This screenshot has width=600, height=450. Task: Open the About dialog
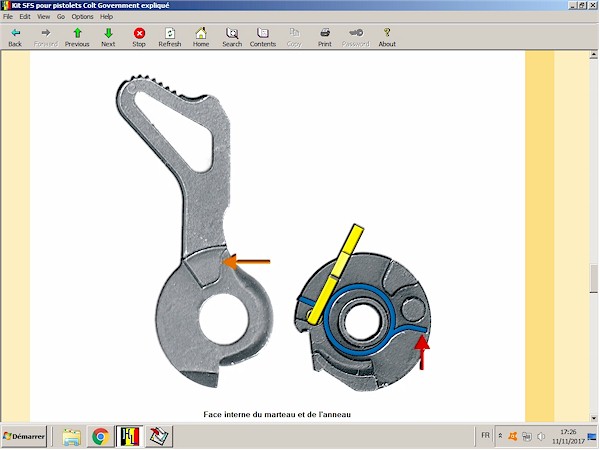[x=387, y=38]
